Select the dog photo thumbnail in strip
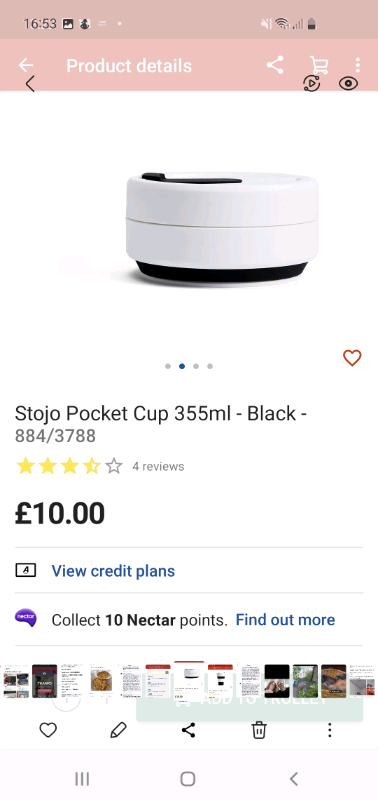The height and width of the screenshot is (800, 378). (x=334, y=681)
